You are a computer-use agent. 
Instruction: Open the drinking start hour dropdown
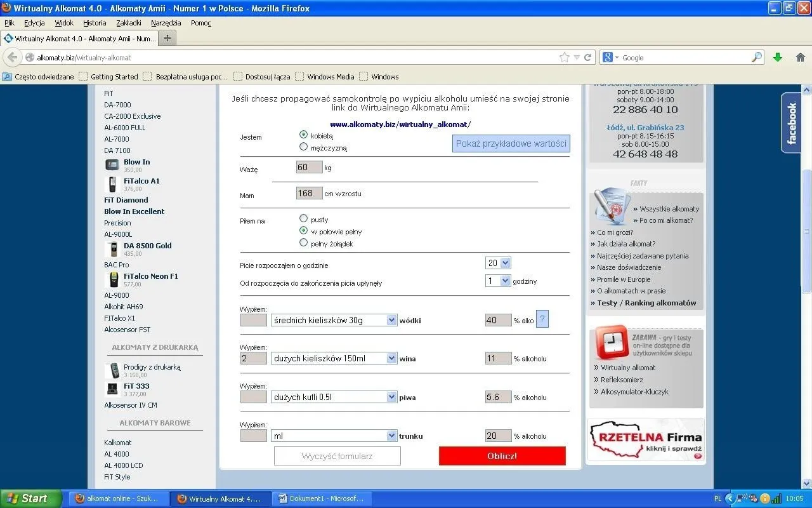[x=498, y=263]
